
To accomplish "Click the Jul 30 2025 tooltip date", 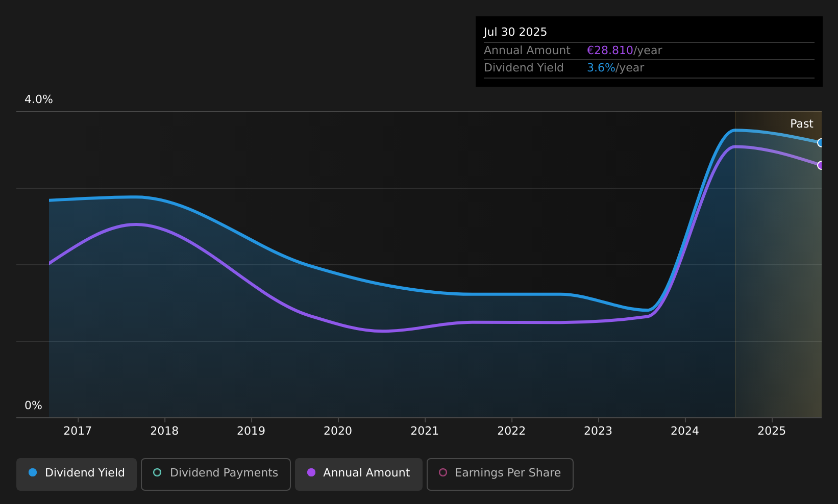I will [515, 32].
